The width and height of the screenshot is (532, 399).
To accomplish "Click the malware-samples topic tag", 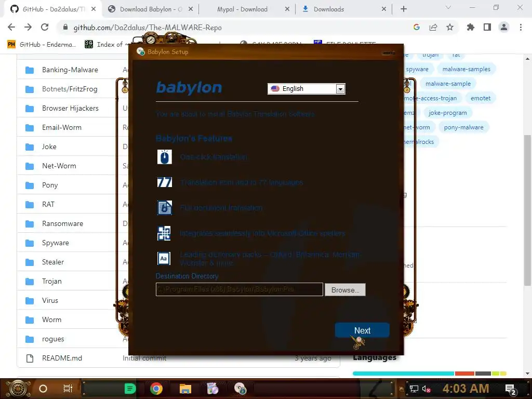I will (466, 69).
